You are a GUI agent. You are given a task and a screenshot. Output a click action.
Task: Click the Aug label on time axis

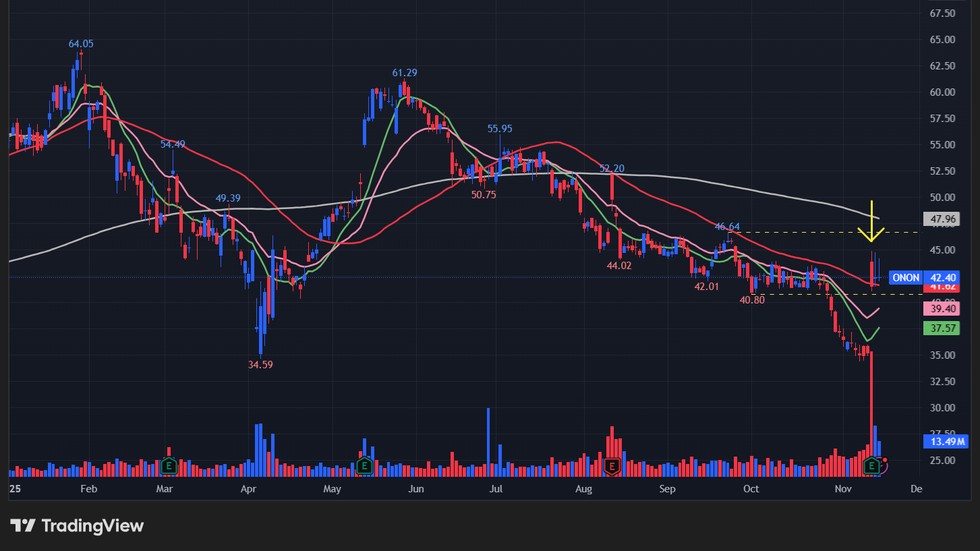[583, 489]
